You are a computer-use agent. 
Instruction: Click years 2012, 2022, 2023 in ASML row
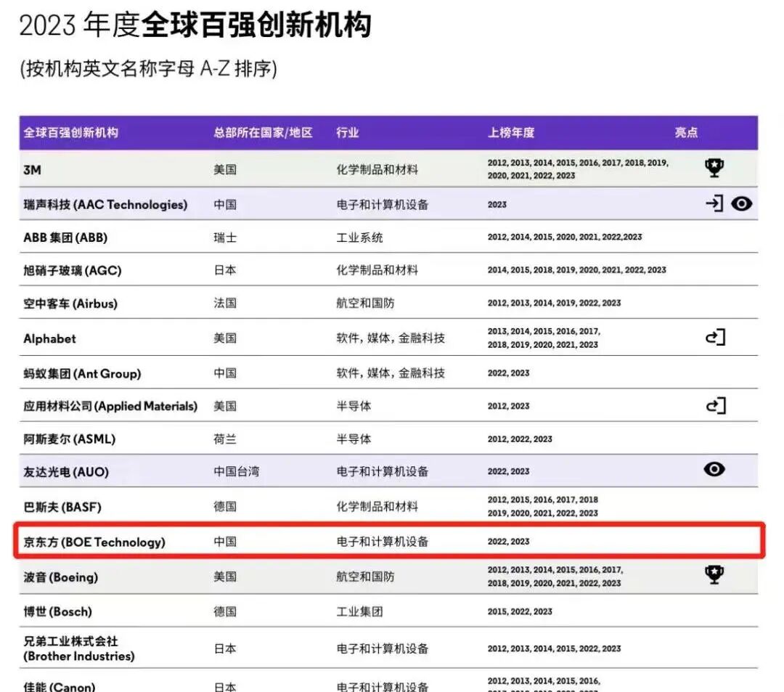pos(520,439)
